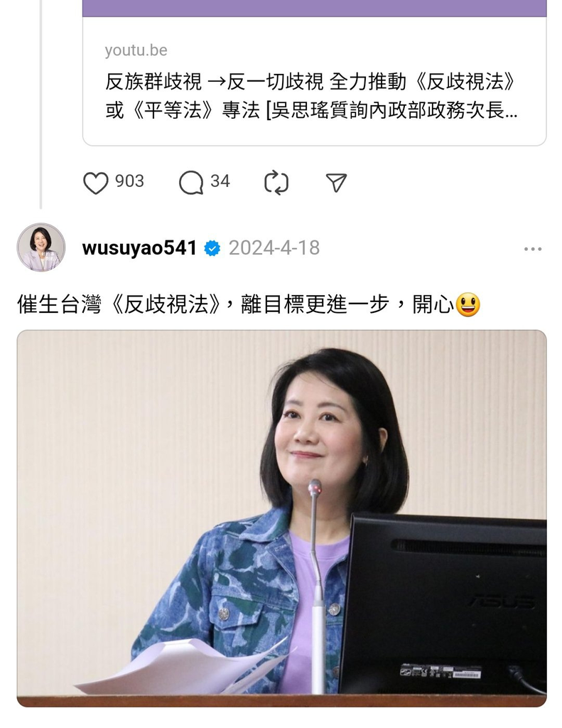Share the post via paper plane icon
562x728 pixels.
coord(337,183)
